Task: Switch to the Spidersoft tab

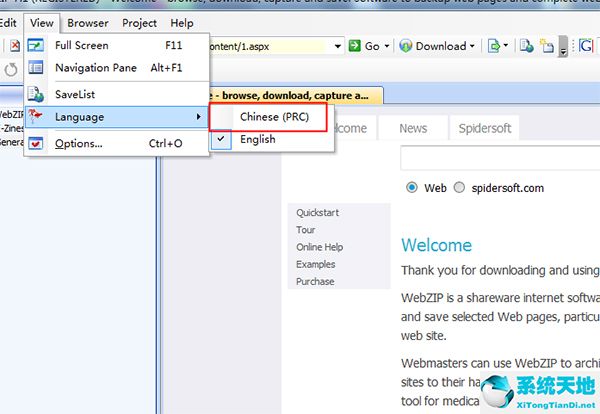Action: click(x=485, y=128)
